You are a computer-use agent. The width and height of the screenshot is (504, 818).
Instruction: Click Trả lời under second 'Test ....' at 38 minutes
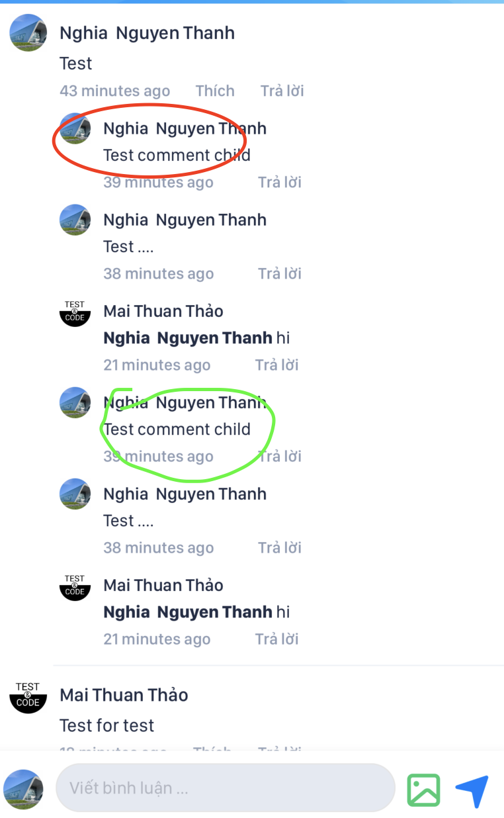pos(280,547)
